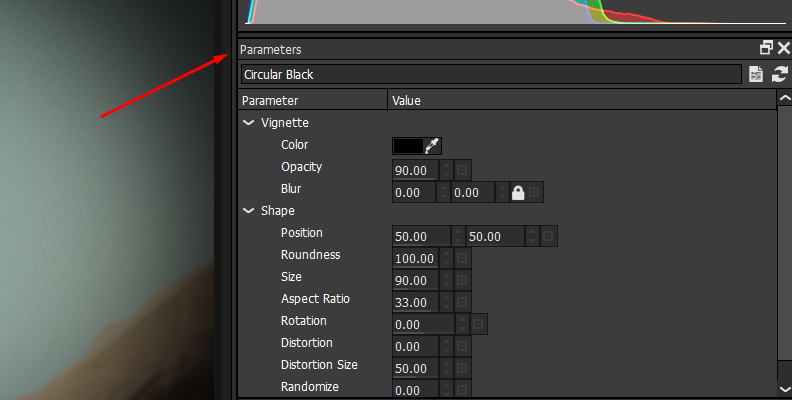Step the Rotation spinner arrows
The image size is (792, 400).
point(462,324)
